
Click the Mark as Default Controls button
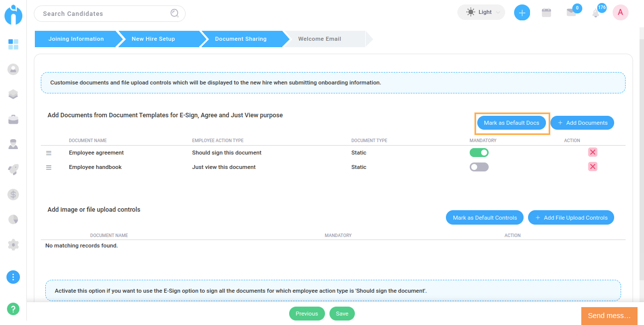[485, 218]
